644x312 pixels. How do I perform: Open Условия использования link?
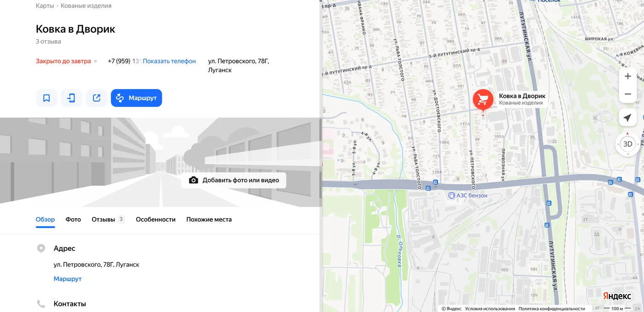(x=490, y=309)
